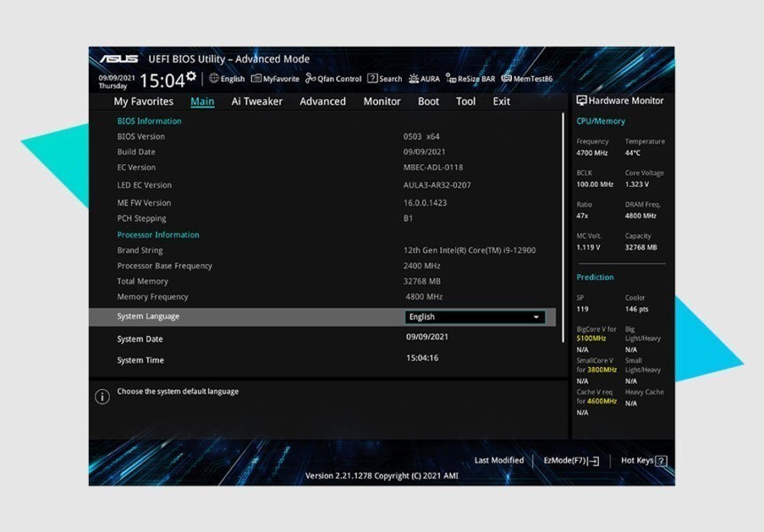Click the System Language dropdown arrow

[x=536, y=317]
